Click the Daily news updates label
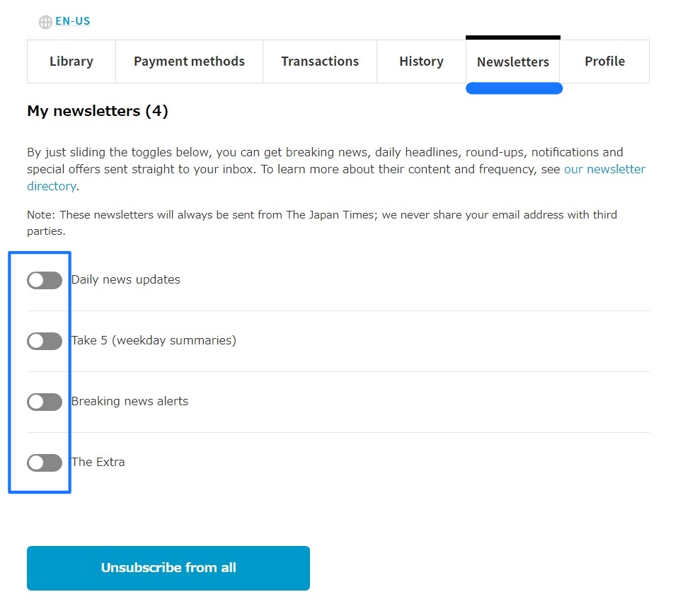Screen dimensions: 678x616 [x=126, y=279]
